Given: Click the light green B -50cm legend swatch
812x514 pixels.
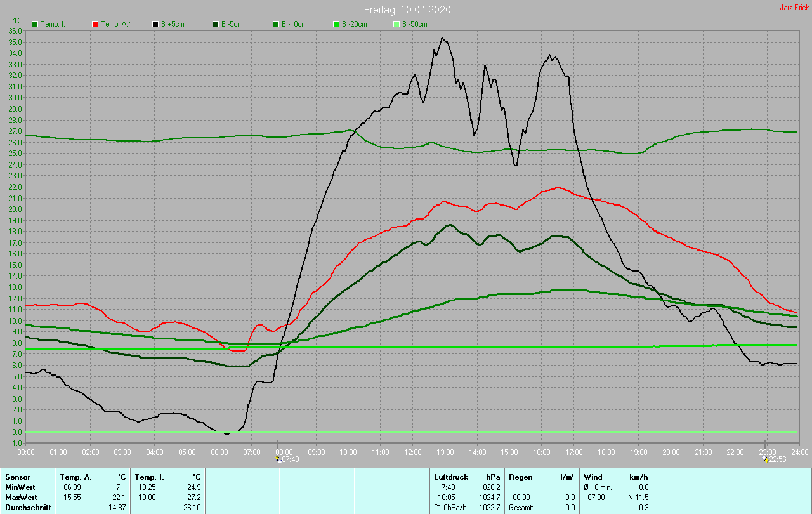Looking at the screenshot, I should [x=396, y=24].
